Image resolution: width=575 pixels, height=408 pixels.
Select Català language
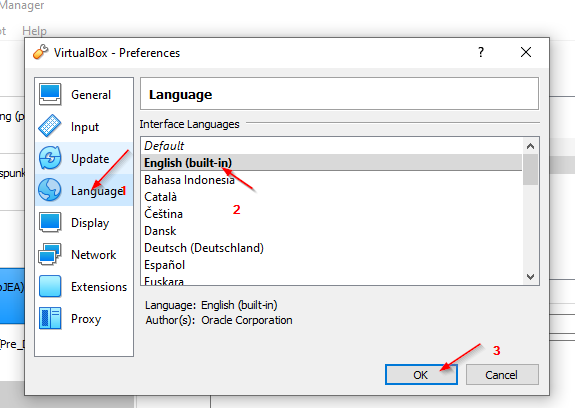332,197
